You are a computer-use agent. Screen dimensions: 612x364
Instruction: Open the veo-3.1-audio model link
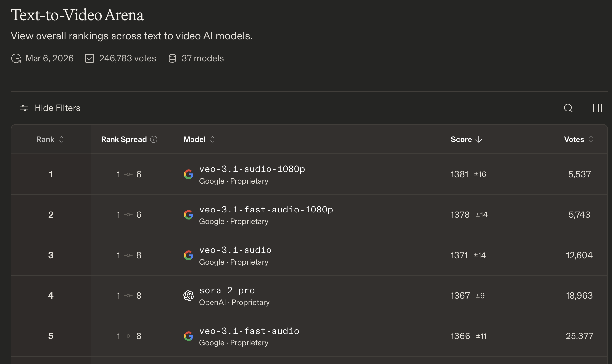235,250
